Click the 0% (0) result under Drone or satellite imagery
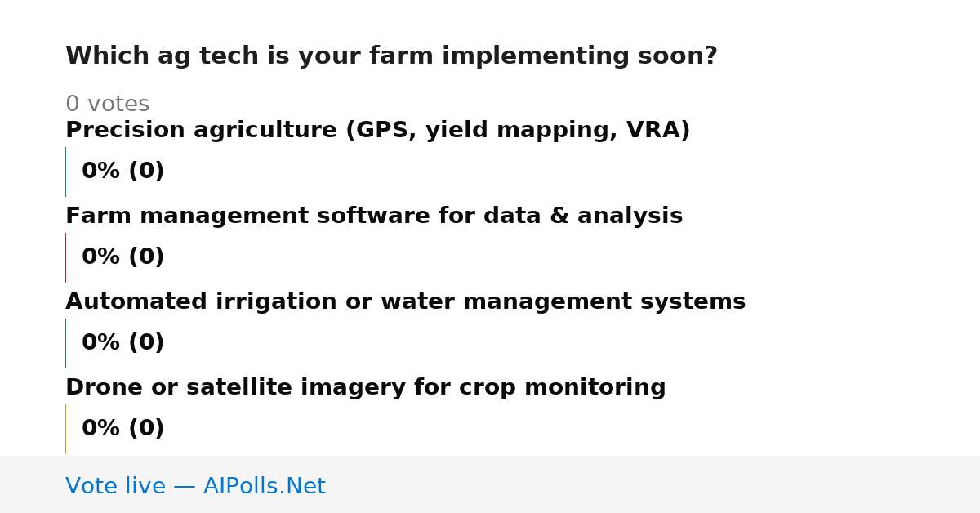The width and height of the screenshot is (980, 513). [122, 429]
